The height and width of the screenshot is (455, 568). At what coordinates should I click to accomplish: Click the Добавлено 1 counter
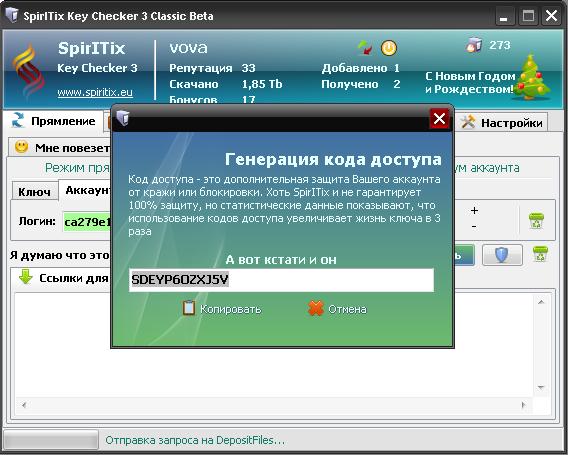point(361,68)
